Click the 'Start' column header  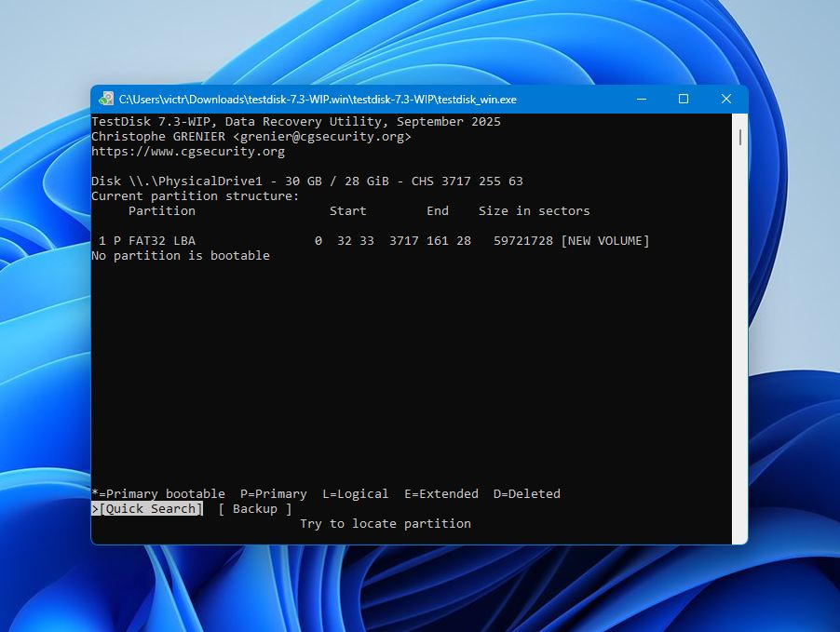click(347, 211)
